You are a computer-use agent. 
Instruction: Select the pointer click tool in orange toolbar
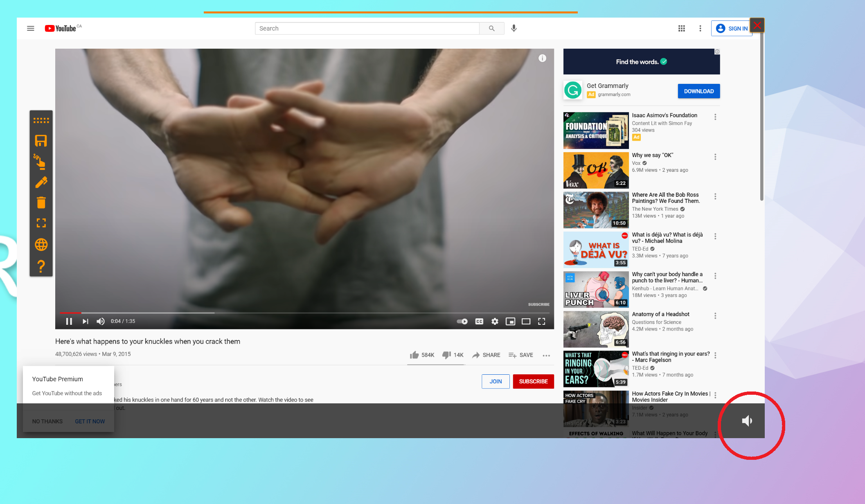click(40, 161)
